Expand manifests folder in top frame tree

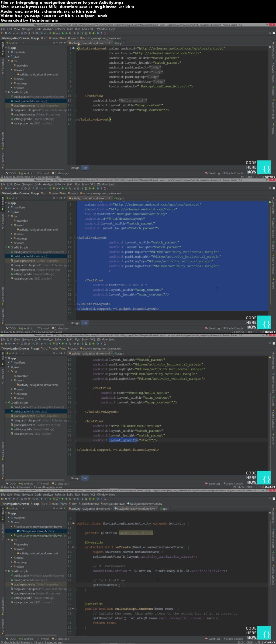pyautogui.click(x=9, y=52)
